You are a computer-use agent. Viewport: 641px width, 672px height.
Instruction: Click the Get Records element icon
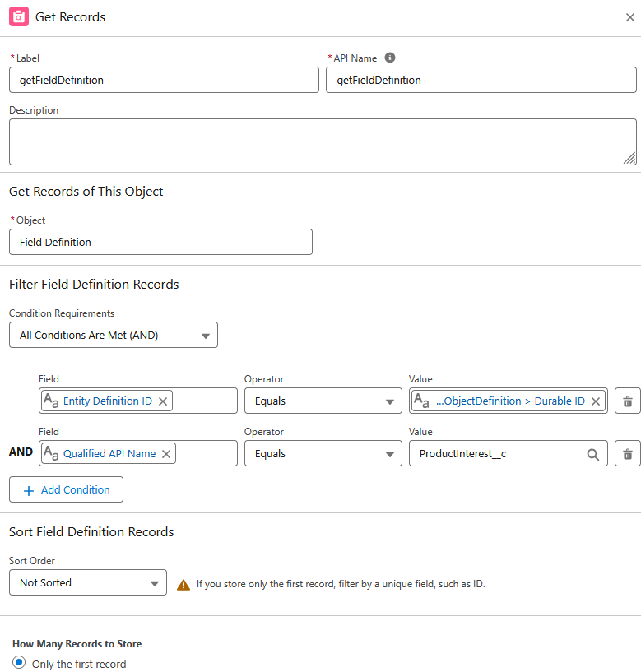tap(19, 16)
